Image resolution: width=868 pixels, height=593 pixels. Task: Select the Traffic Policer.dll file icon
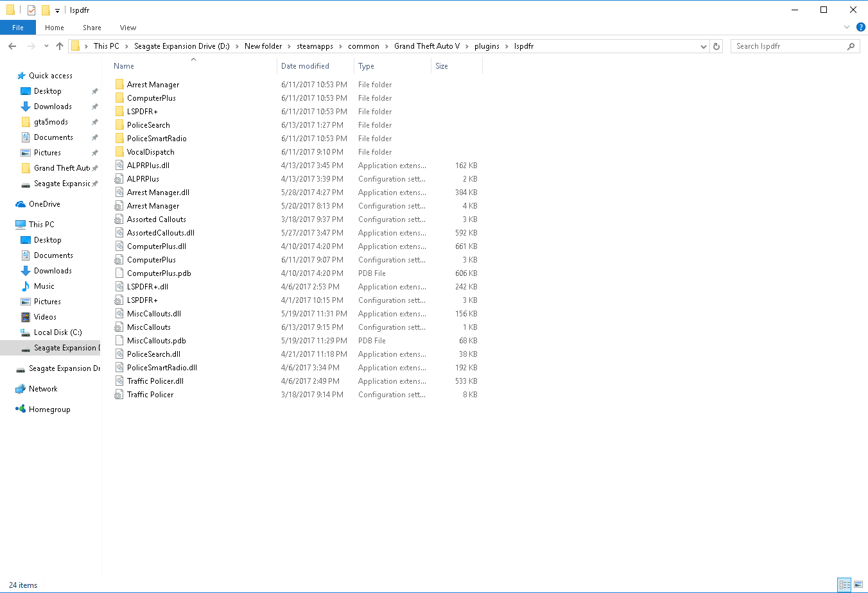coord(119,381)
